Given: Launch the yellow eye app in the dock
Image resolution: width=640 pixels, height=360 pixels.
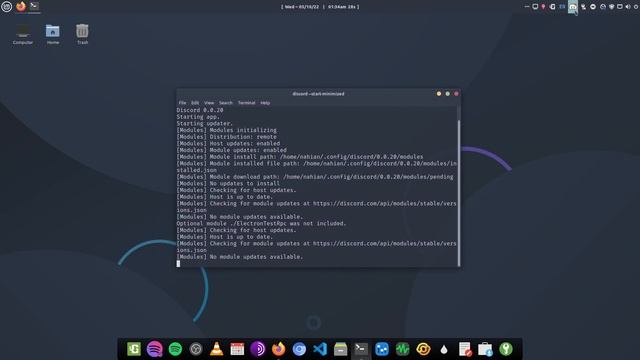Looking at the screenshot, I should point(423,349).
